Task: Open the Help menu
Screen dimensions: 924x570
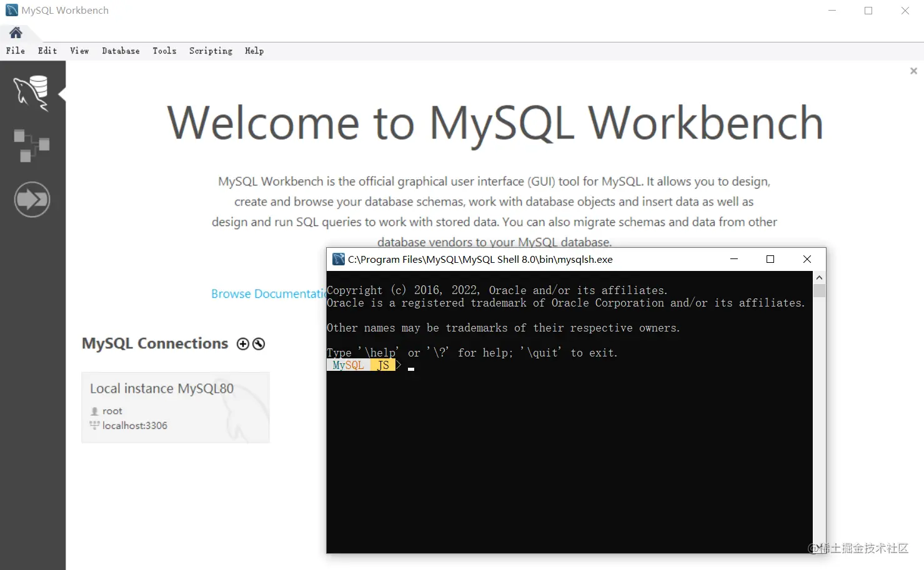Action: pyautogui.click(x=254, y=51)
